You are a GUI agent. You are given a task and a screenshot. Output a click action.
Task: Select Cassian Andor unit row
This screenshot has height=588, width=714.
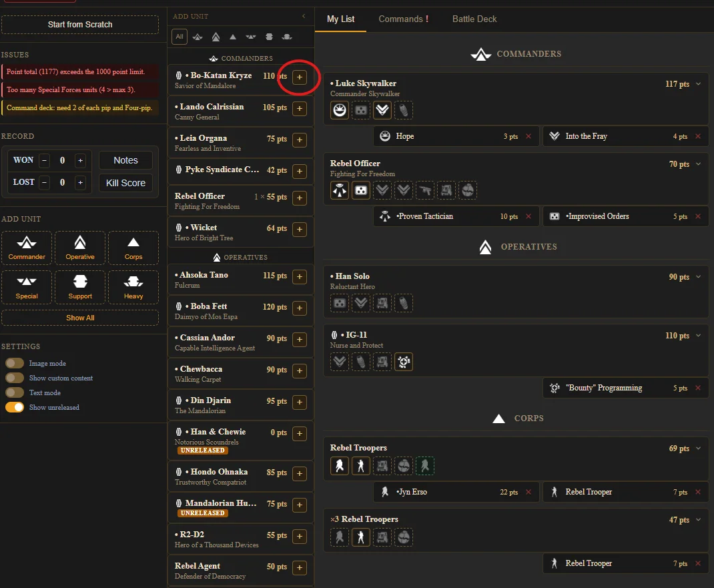(241, 342)
